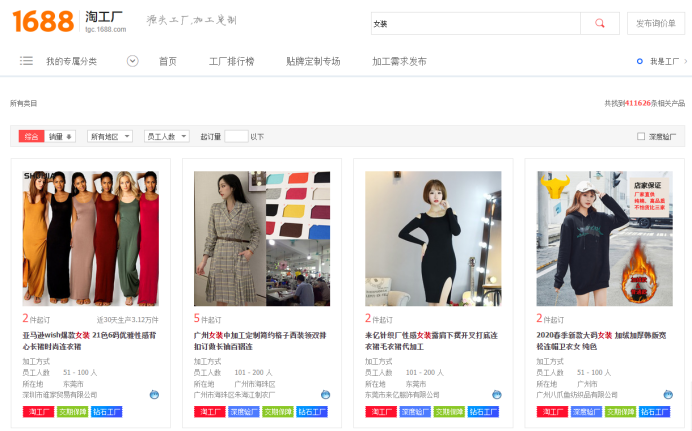The height and width of the screenshot is (431, 692).
Task: Click the search magnifier button
Action: click(x=600, y=23)
